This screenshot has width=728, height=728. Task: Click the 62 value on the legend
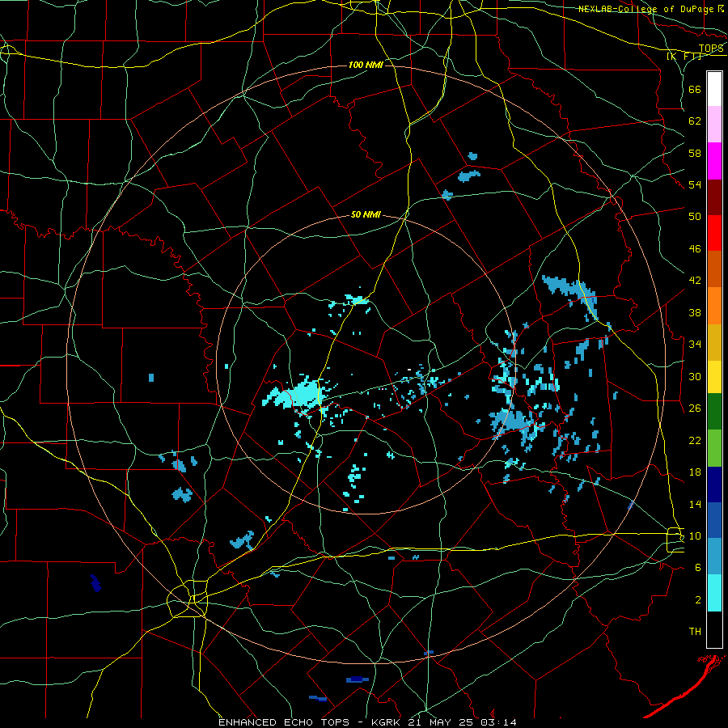tap(695, 121)
